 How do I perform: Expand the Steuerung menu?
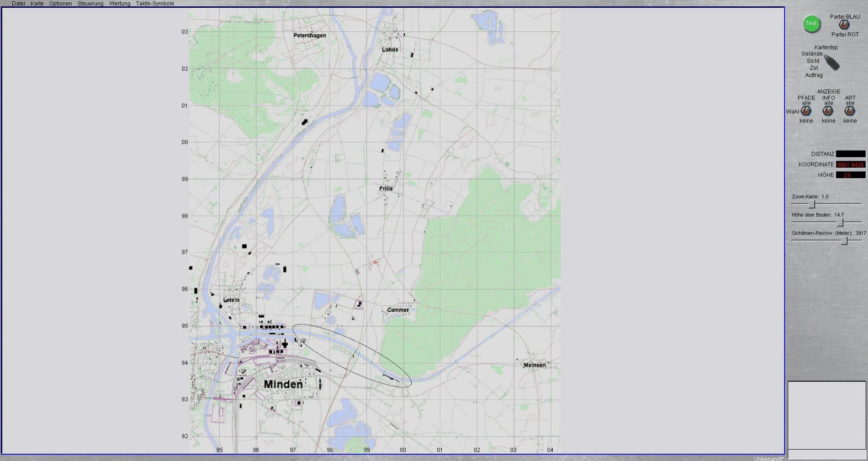pos(90,4)
